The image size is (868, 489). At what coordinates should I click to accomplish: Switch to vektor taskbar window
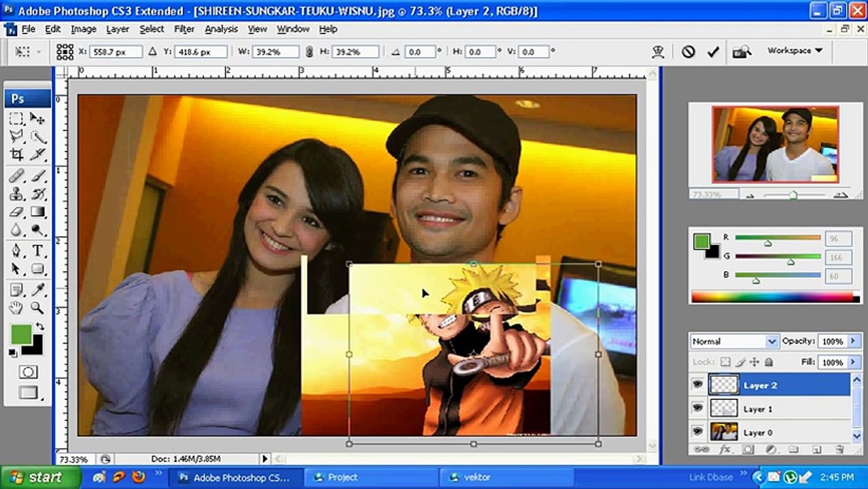[506, 477]
